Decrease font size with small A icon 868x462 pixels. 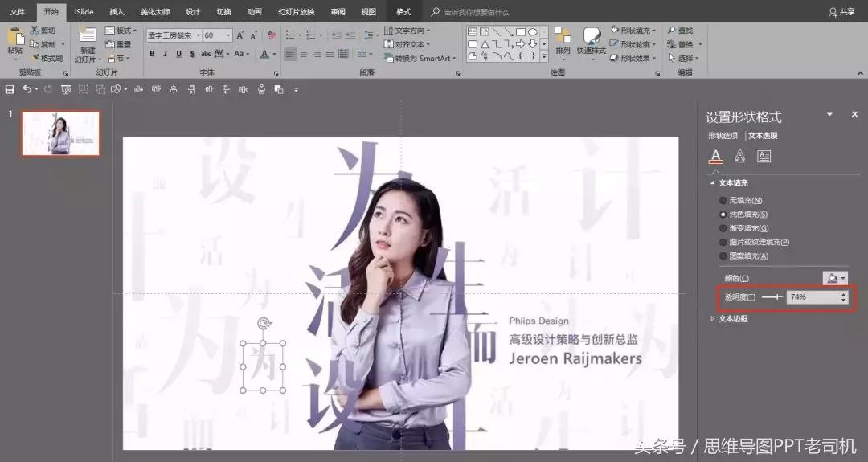(253, 35)
